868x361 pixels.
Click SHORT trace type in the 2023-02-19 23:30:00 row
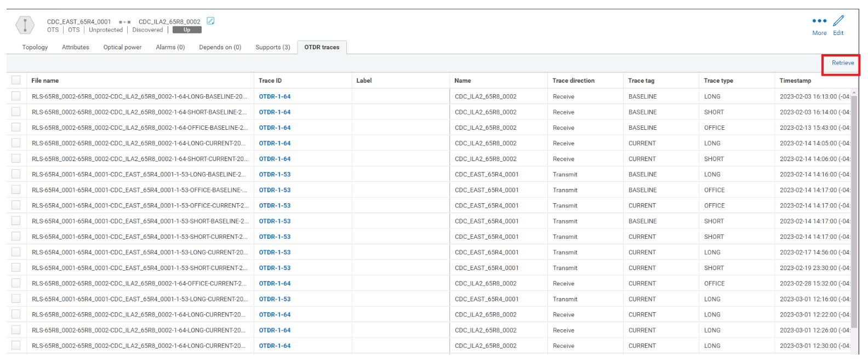pos(714,268)
